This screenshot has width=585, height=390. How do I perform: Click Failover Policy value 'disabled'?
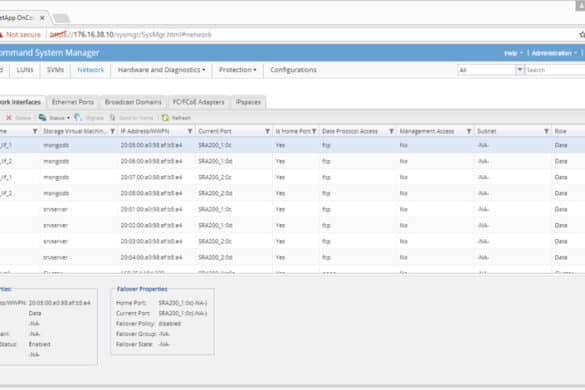[169, 324]
